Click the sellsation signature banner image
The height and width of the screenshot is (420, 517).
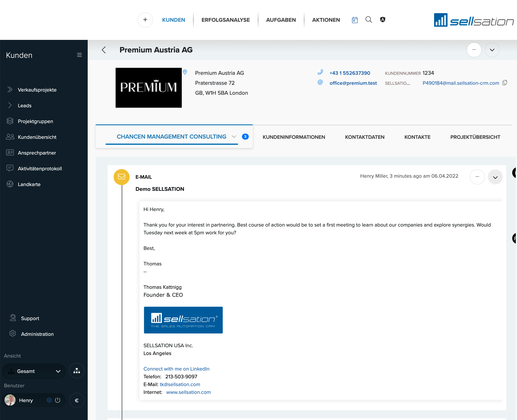pyautogui.click(x=183, y=320)
